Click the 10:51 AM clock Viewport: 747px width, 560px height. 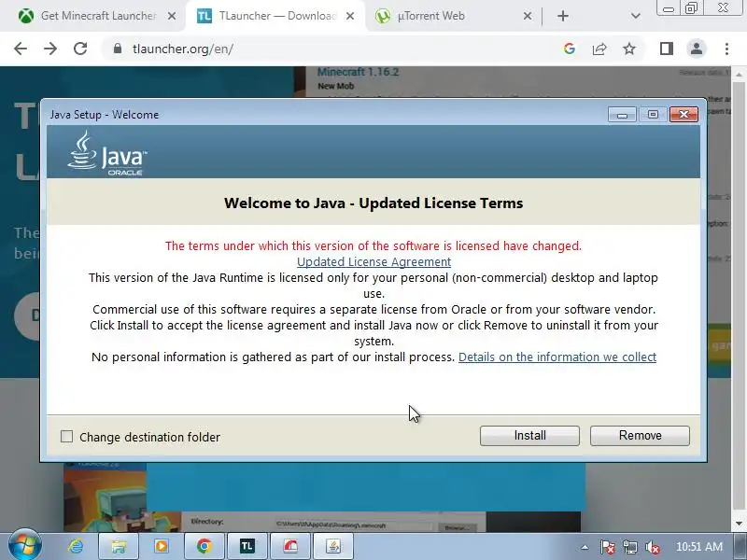[698, 547]
